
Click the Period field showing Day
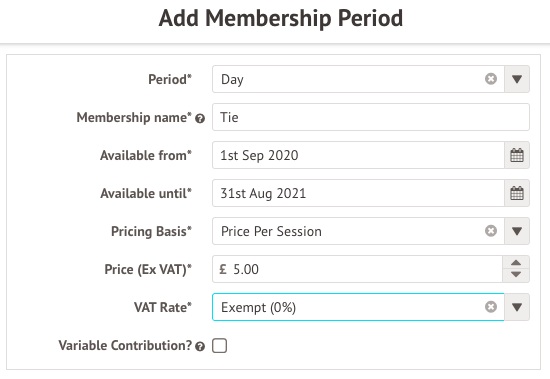coord(358,79)
